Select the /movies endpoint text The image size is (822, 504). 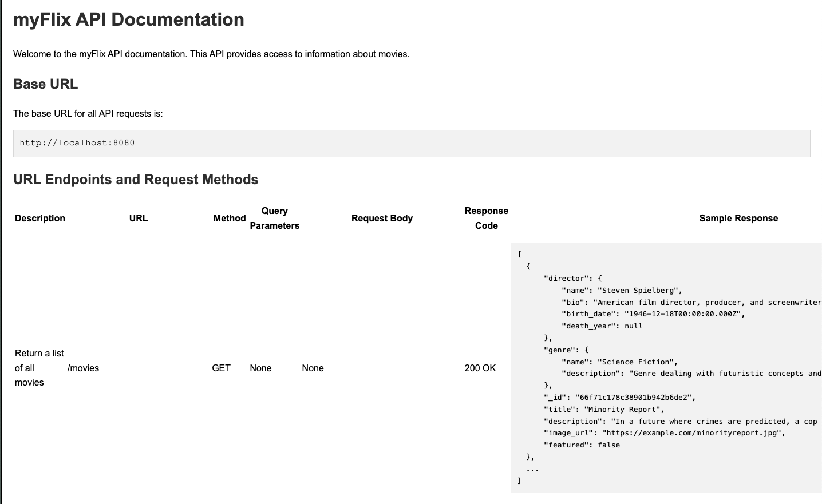point(84,368)
